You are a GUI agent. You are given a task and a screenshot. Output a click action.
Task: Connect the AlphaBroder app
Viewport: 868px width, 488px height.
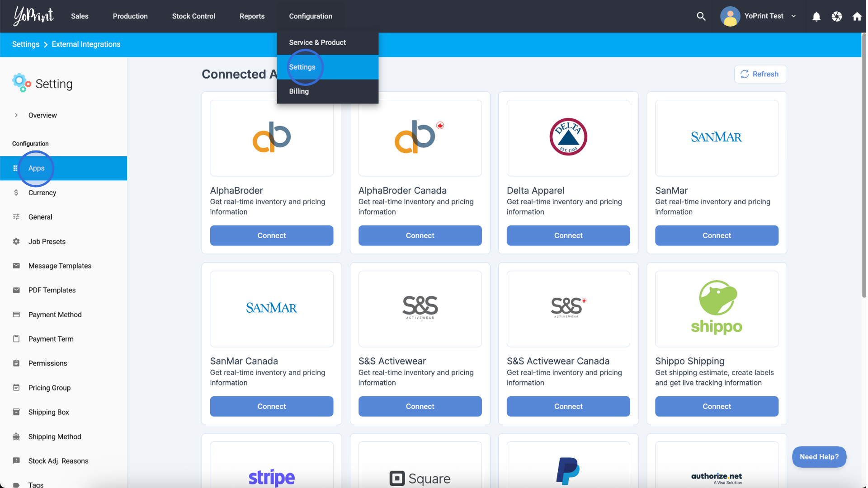click(272, 235)
